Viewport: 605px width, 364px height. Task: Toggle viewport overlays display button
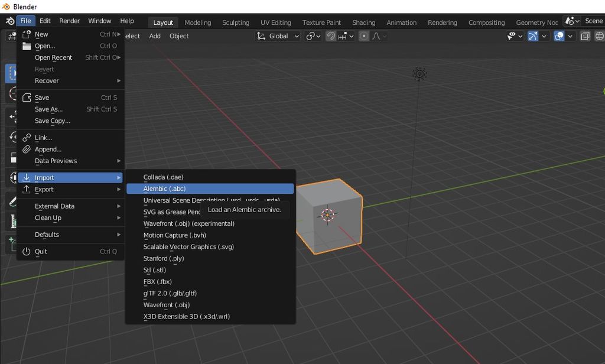(559, 36)
